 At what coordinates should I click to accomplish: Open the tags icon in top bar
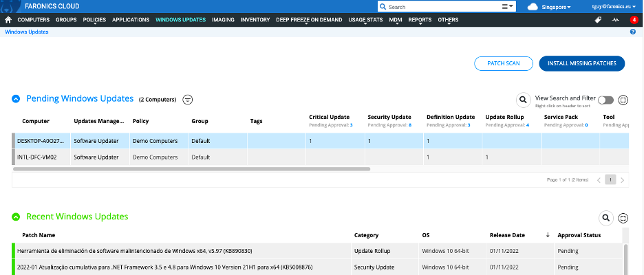(x=598, y=20)
